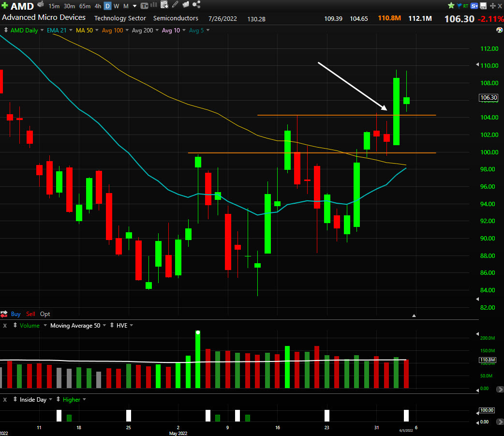Switch to the 15m timeframe
504x436 pixels.
pyautogui.click(x=54, y=6)
